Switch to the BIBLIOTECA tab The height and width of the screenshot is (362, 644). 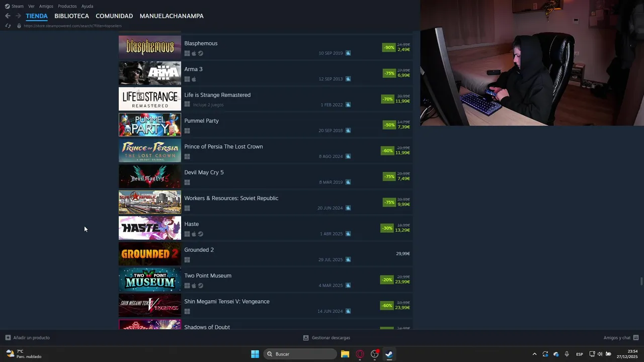(71, 16)
